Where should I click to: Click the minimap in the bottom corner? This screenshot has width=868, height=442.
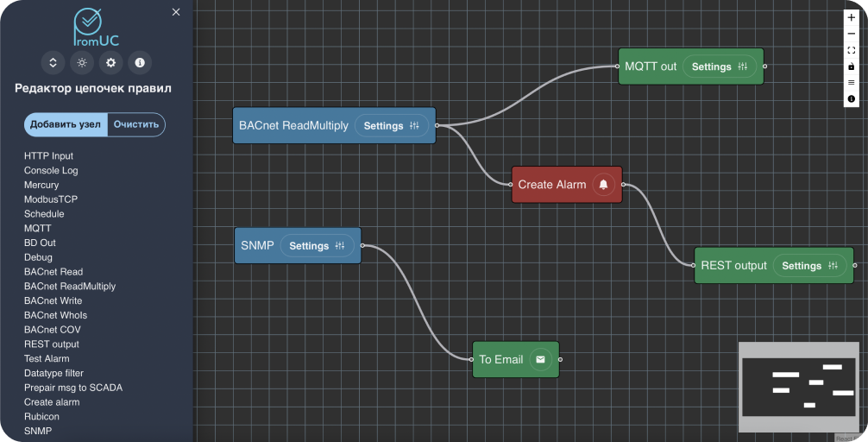coord(797,387)
